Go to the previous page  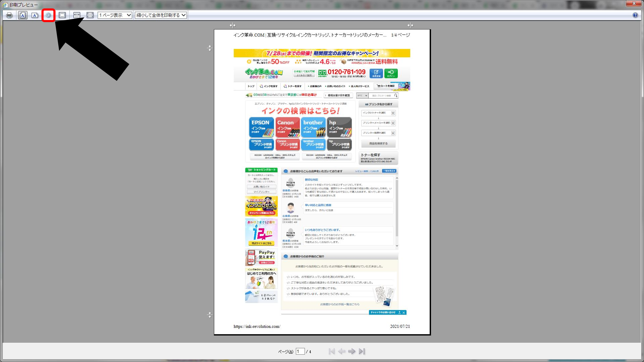(x=341, y=351)
